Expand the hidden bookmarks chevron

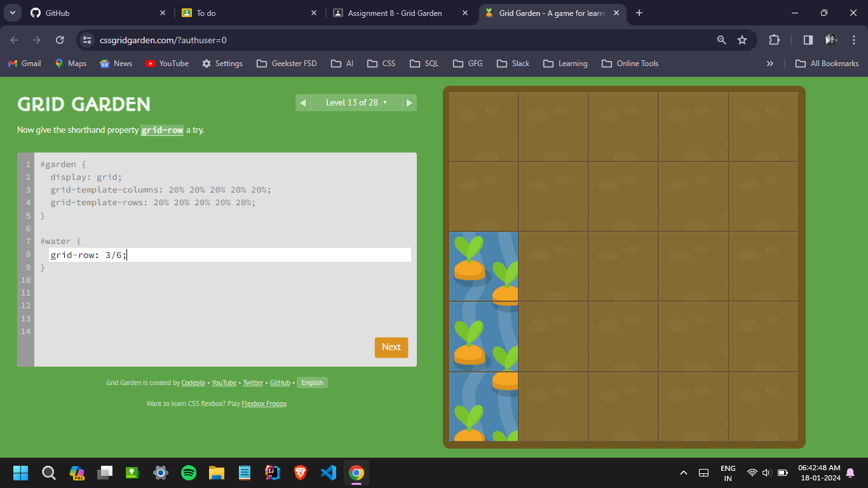point(770,64)
